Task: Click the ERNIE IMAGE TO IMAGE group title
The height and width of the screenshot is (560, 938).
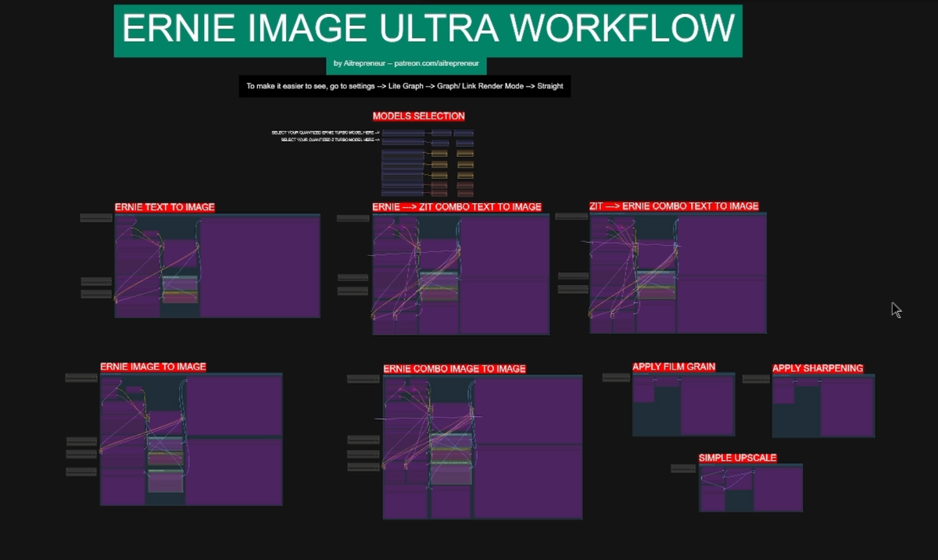Action: tap(153, 367)
